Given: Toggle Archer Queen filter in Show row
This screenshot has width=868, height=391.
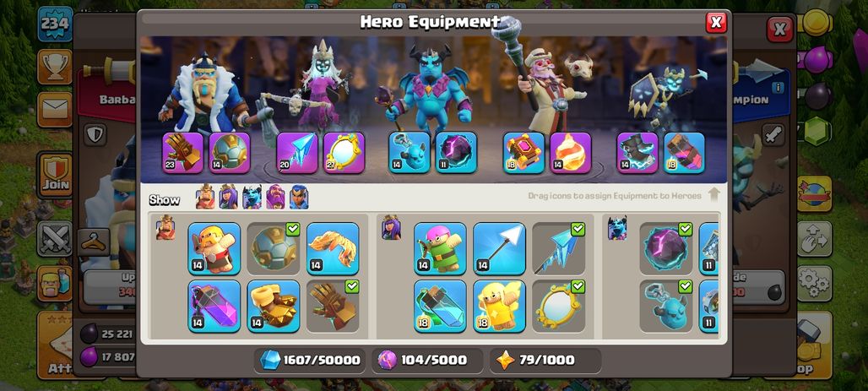Looking at the screenshot, I should [228, 197].
